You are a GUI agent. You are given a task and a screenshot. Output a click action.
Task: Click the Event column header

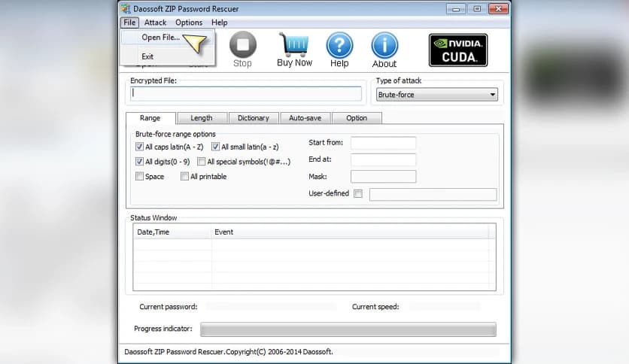click(x=350, y=232)
